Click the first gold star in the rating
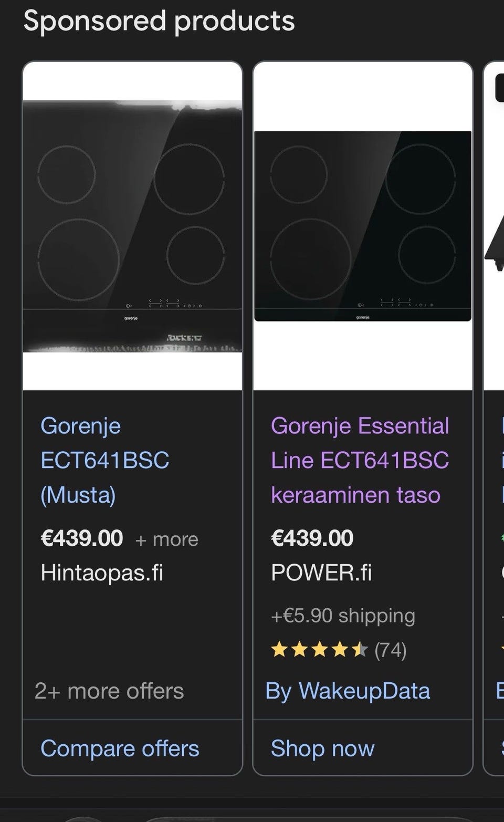Image resolution: width=504 pixels, height=822 pixels. [x=279, y=650]
